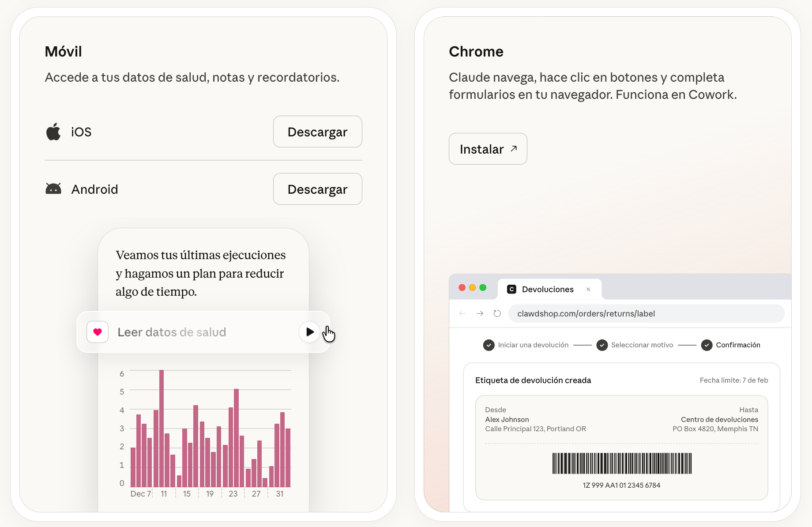Viewport: 812px width, 527px height.
Task: Click 'Calle Principal 123, Portland OR' address
Action: pos(536,429)
